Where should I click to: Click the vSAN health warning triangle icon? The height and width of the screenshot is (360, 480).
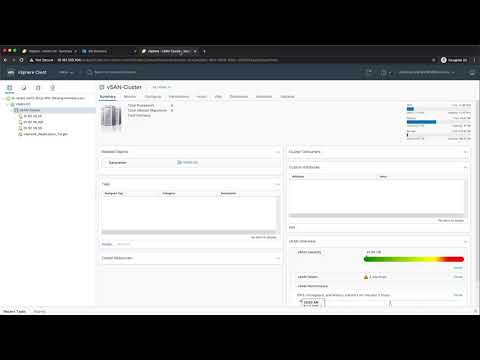click(366, 277)
